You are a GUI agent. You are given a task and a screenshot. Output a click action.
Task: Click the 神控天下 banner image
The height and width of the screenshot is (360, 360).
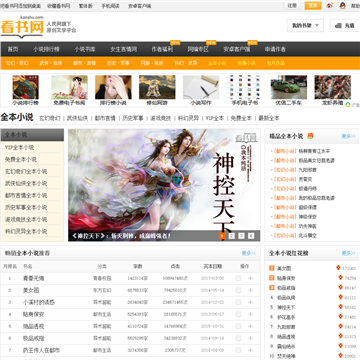click(164, 185)
